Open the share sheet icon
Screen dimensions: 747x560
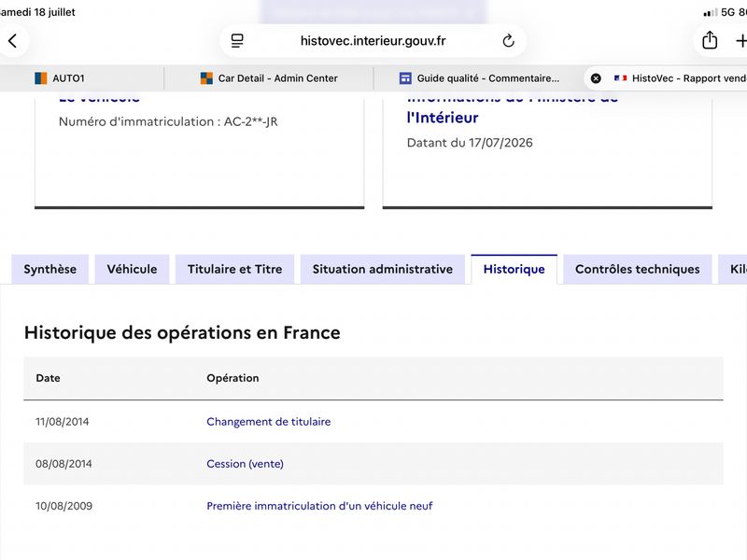pos(710,40)
